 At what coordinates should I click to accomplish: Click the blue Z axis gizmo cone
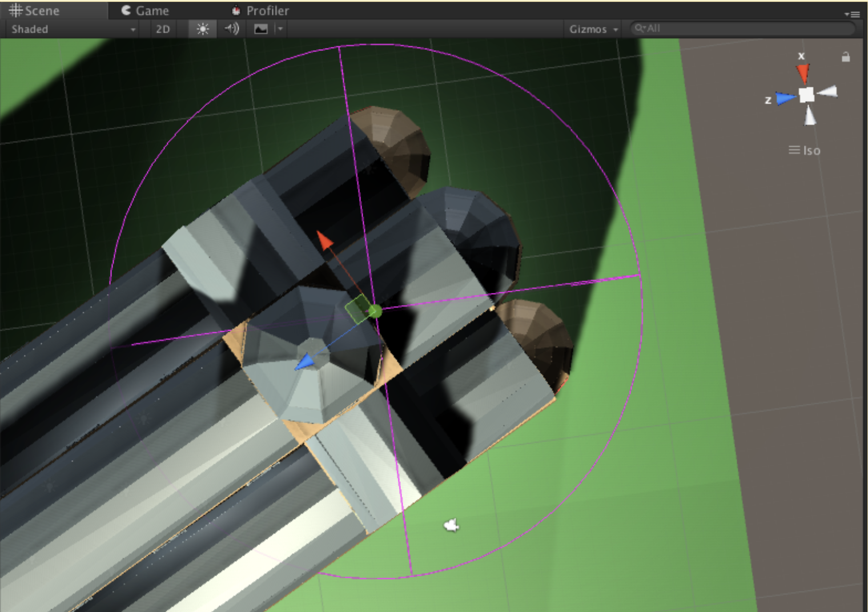[x=786, y=98]
